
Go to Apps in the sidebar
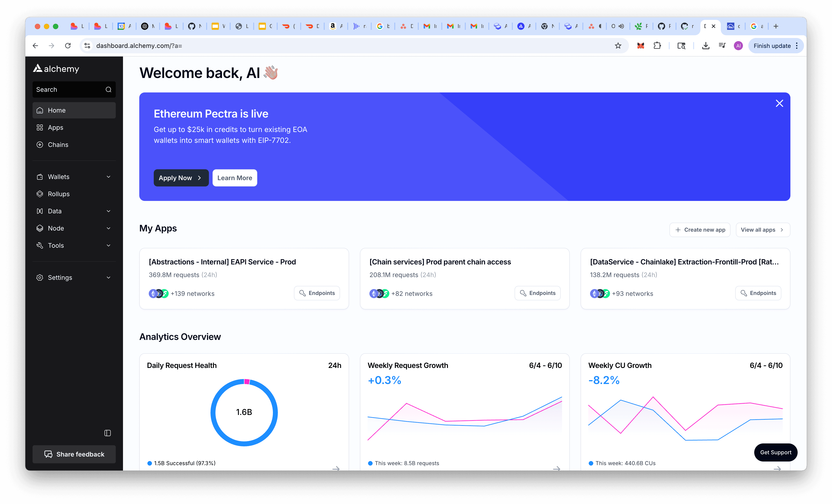click(x=56, y=128)
